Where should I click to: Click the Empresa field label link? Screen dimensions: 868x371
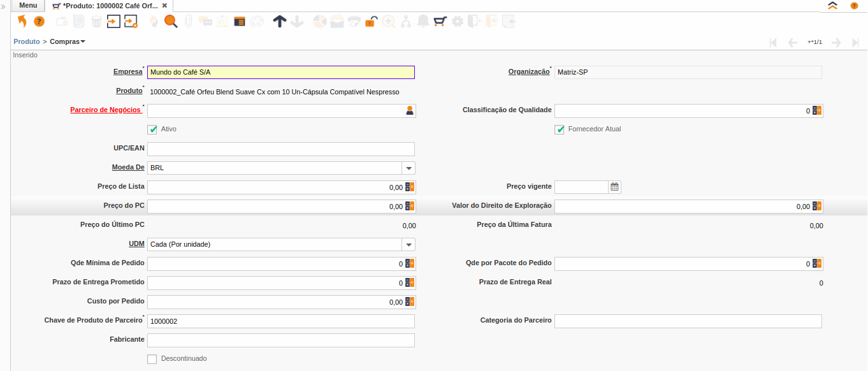click(x=128, y=72)
